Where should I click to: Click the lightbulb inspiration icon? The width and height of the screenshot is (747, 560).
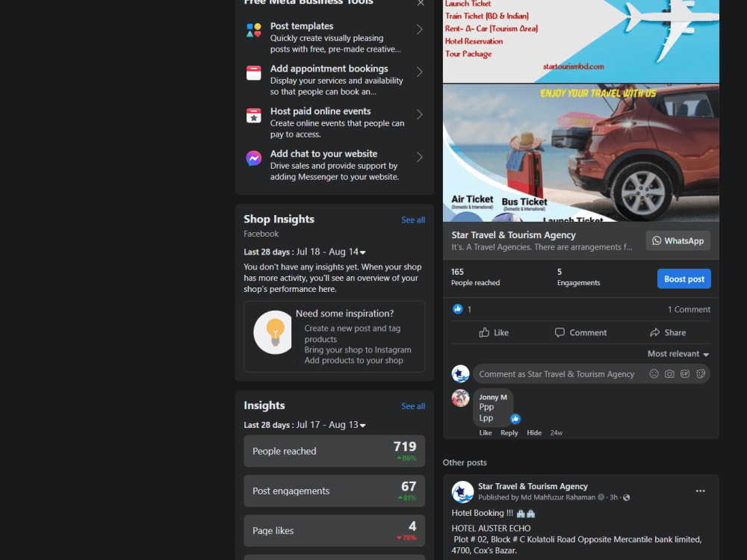point(273,332)
